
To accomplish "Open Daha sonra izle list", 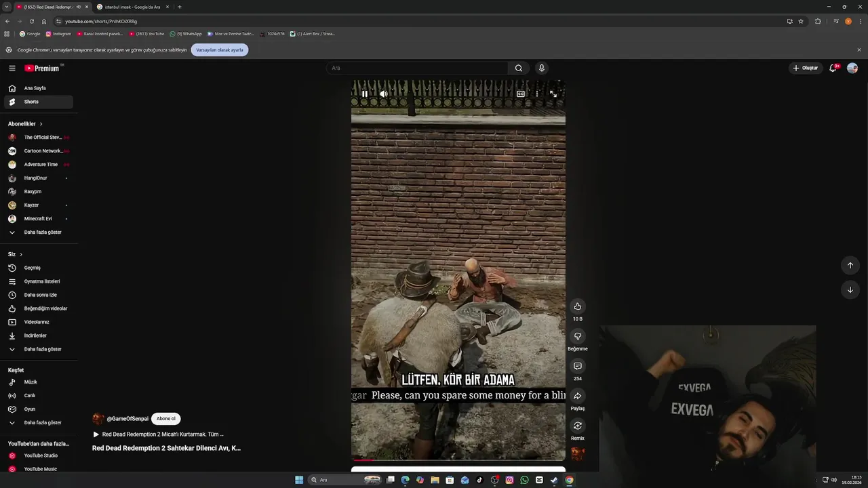I will click(x=39, y=295).
